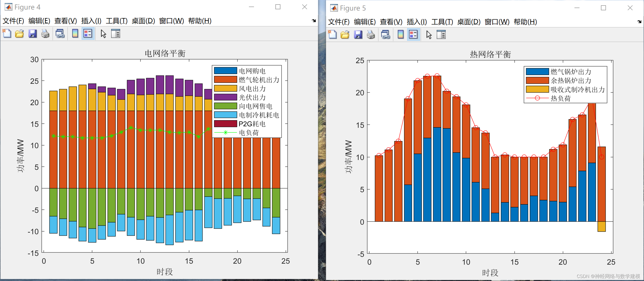Click New Figure icon in Figure 5
The image size is (644, 281).
coord(332,34)
